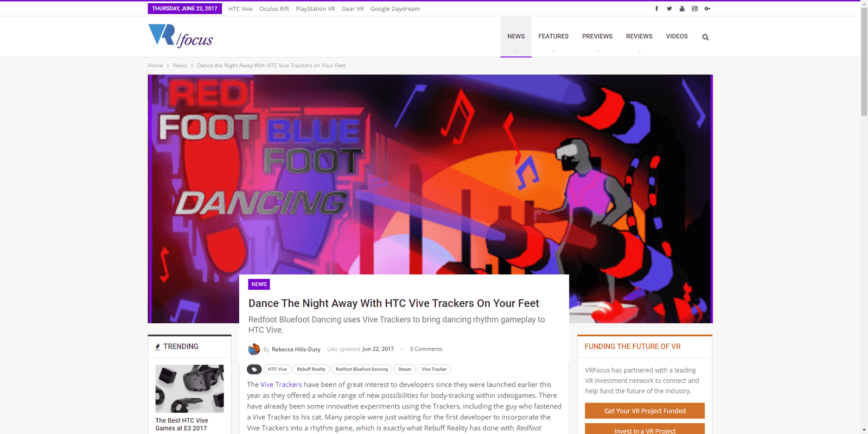Open the Instagram social icon
The image size is (868, 434).
tap(694, 9)
